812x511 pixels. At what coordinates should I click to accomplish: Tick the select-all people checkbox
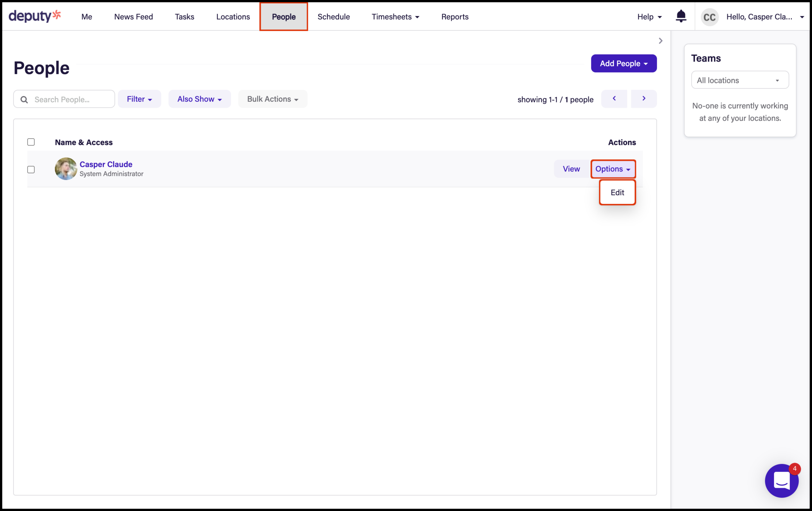point(31,142)
